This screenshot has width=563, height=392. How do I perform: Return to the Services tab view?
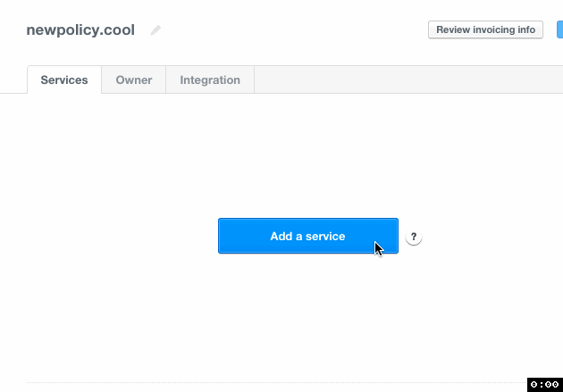click(x=64, y=80)
